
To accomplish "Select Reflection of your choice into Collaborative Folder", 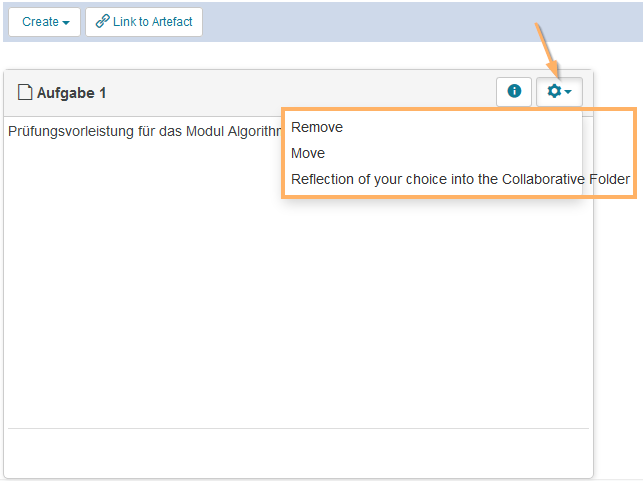I will click(x=460, y=179).
